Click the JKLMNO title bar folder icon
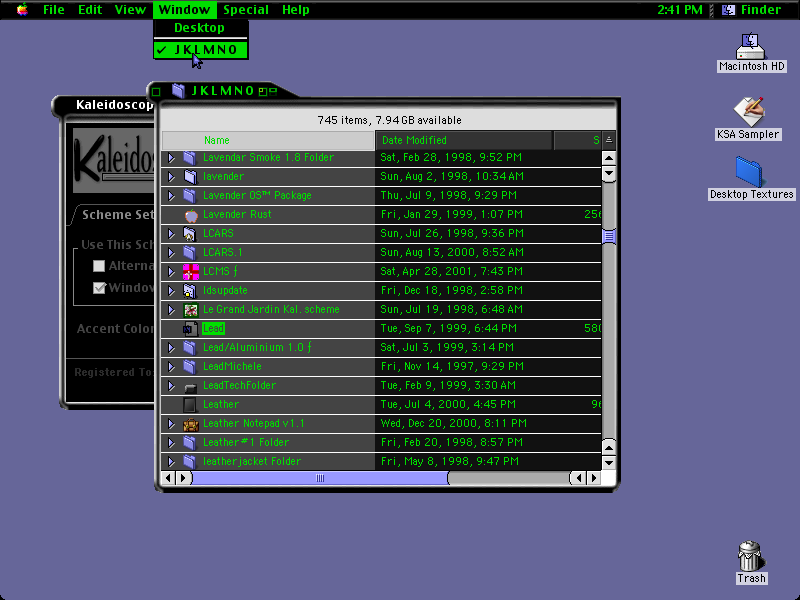800x600 pixels. coord(179,91)
